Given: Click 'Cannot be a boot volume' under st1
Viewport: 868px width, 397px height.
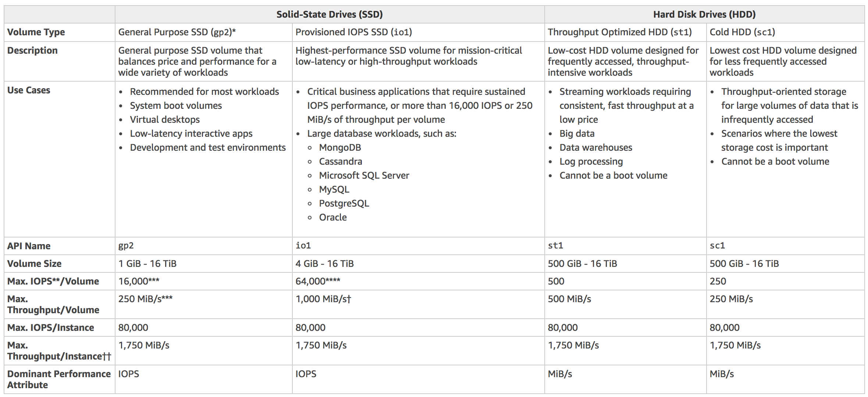Looking at the screenshot, I should point(613,175).
